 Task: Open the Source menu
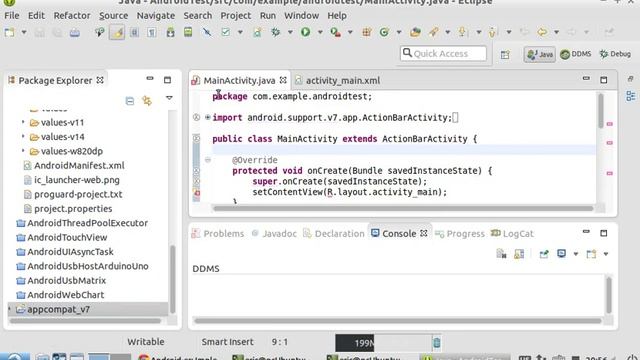click(x=113, y=16)
